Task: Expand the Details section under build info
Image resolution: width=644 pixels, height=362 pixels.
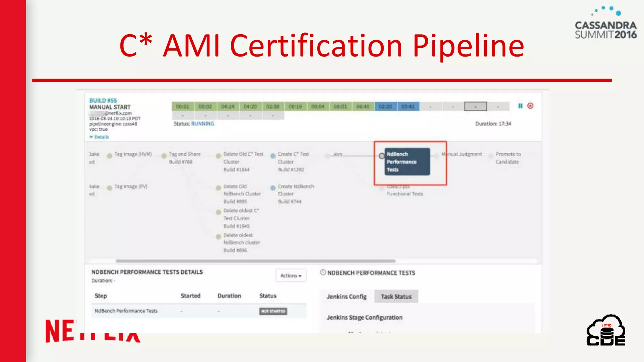Action: tap(99, 137)
